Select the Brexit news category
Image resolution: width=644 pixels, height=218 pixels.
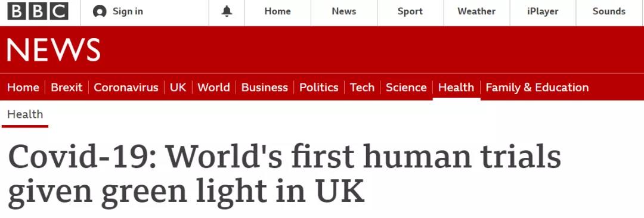[67, 88]
